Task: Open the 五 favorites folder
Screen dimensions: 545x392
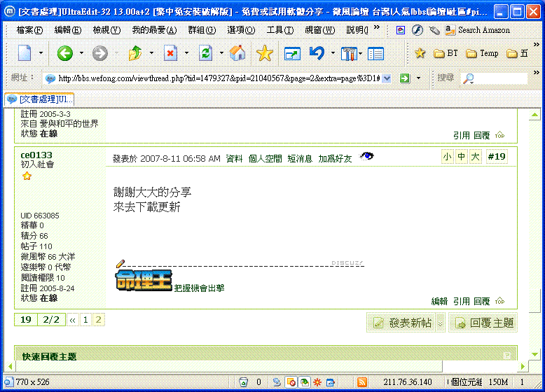Action: pyautogui.click(x=517, y=53)
